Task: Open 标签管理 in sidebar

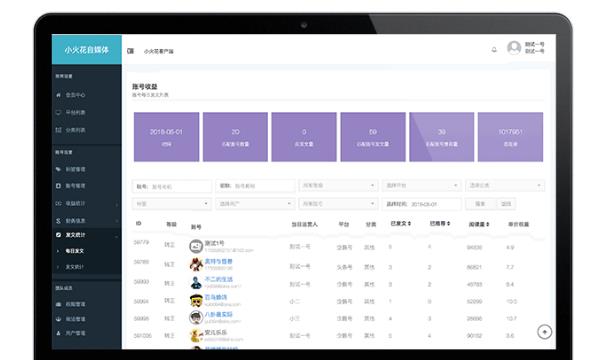Action: (x=76, y=169)
